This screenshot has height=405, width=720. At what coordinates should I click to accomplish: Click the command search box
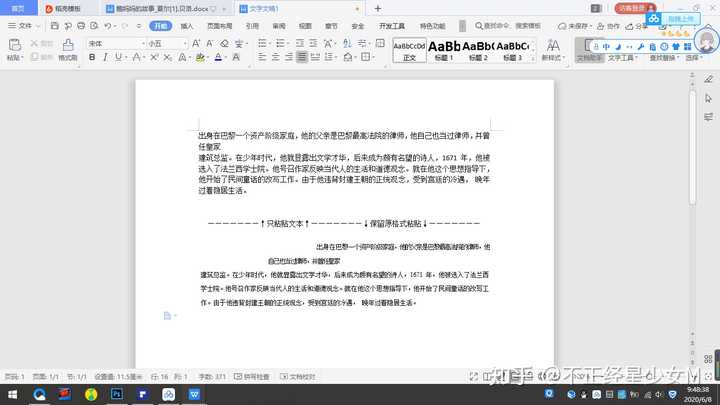(x=508, y=26)
